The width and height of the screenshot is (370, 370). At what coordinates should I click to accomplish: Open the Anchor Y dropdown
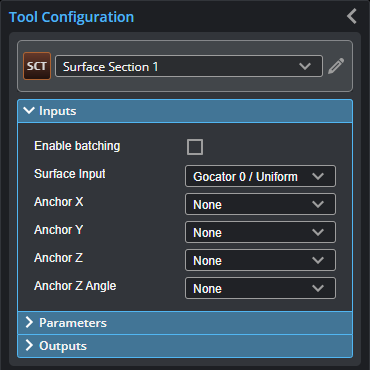click(260, 232)
